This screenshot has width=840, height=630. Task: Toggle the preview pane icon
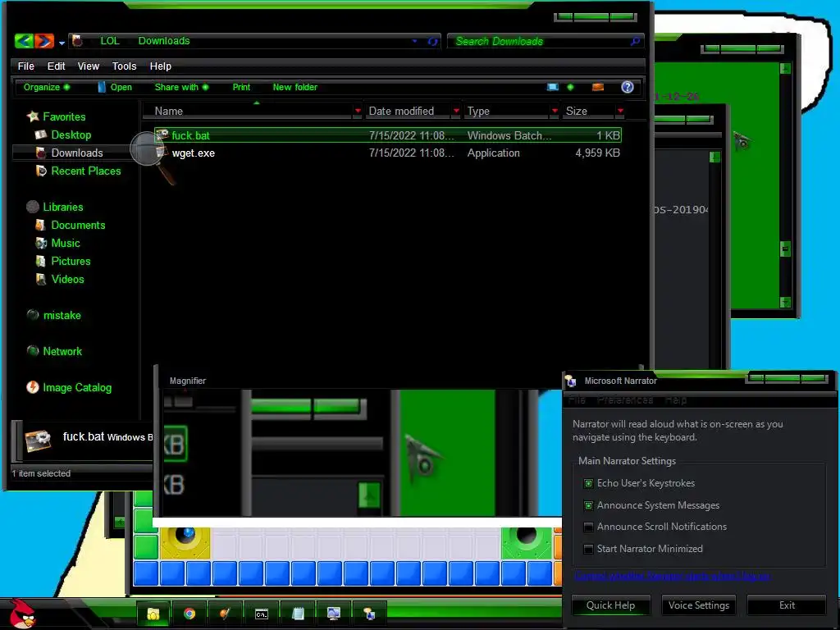click(598, 87)
